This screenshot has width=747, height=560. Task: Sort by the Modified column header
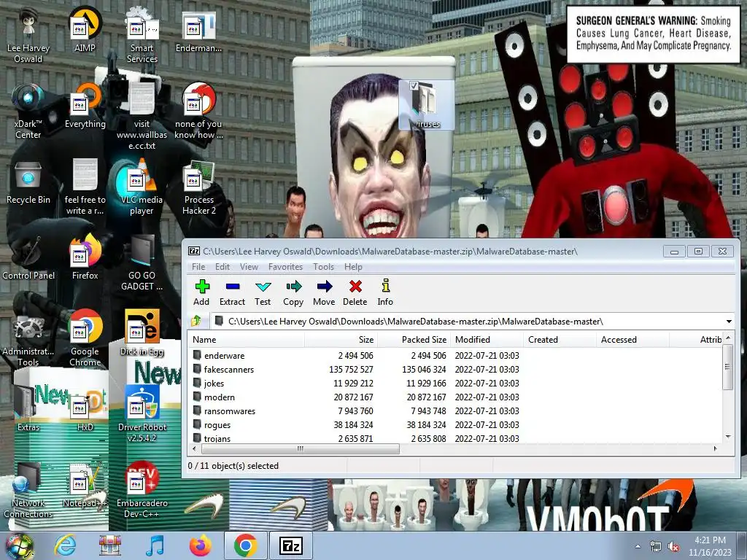click(x=487, y=340)
